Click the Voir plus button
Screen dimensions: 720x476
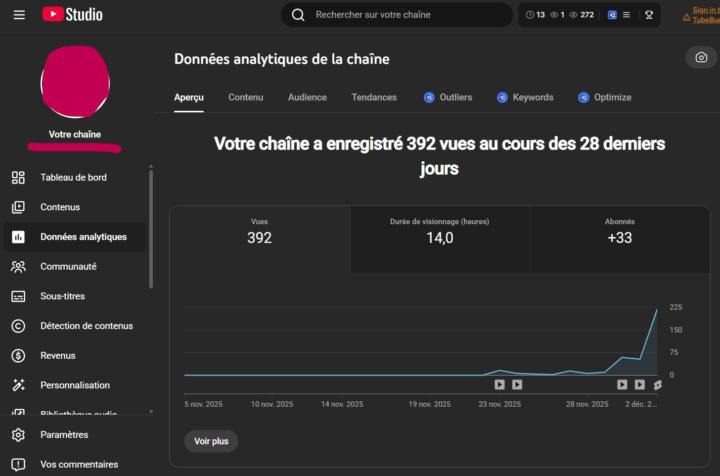(211, 441)
